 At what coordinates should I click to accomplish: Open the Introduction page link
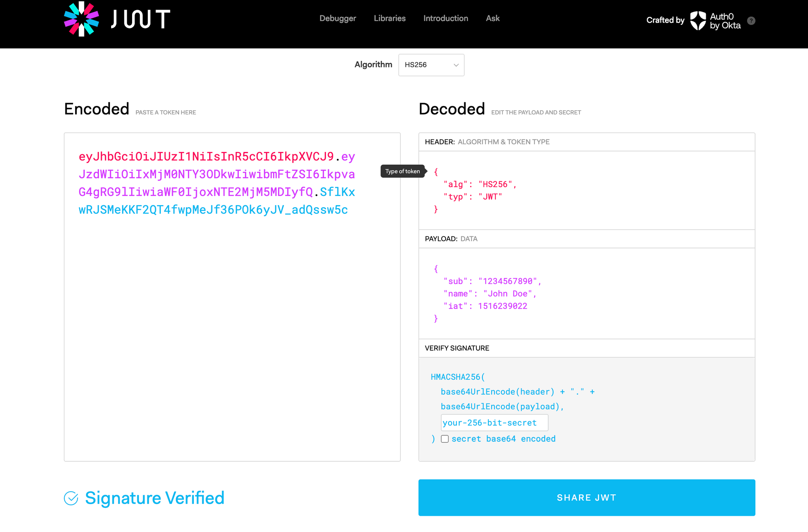tap(446, 18)
